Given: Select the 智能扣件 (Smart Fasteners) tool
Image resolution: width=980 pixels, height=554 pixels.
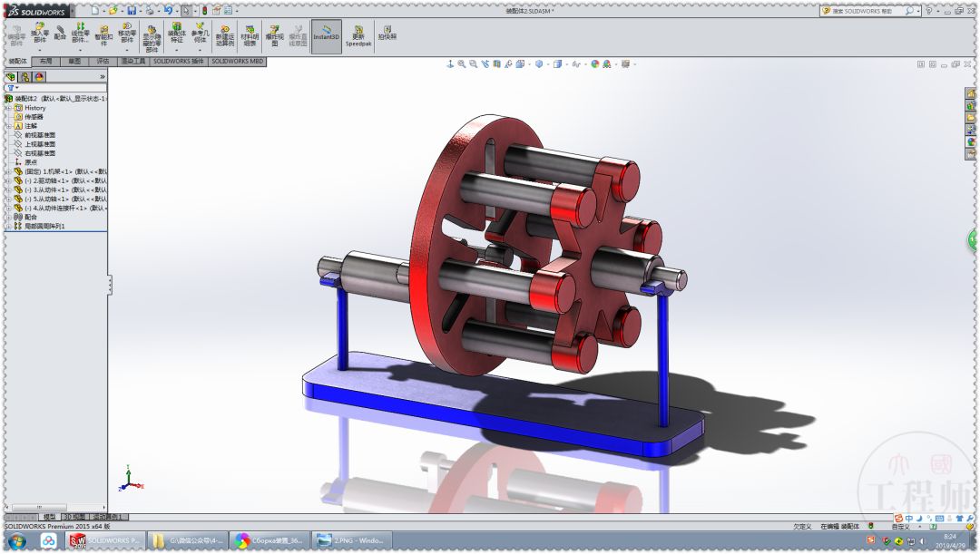Looking at the screenshot, I should tap(103, 32).
